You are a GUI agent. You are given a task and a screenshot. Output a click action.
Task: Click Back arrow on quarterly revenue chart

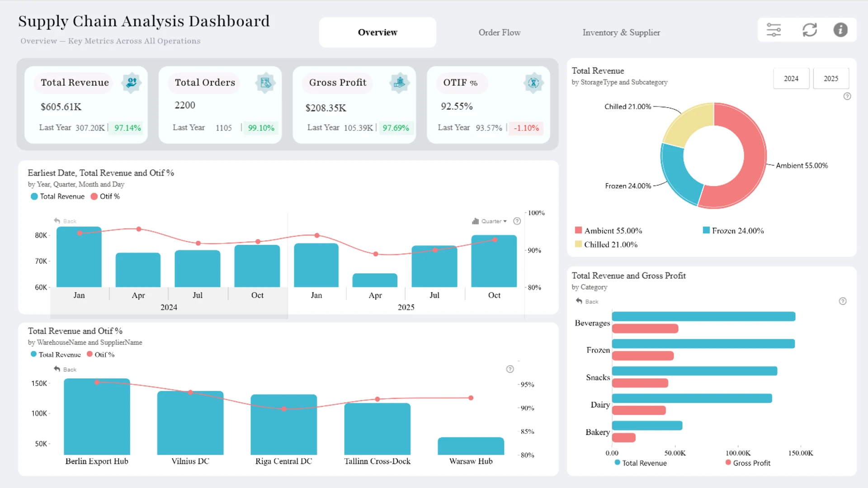point(65,221)
